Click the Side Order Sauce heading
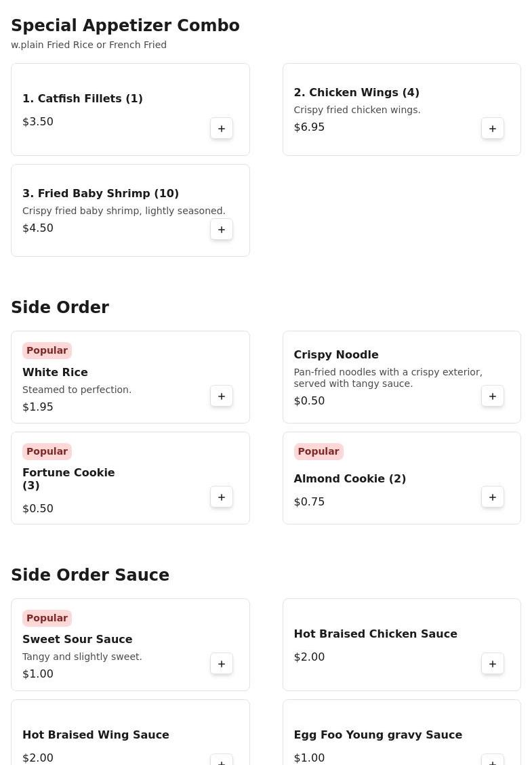This screenshot has height=765, width=532. coord(90,575)
